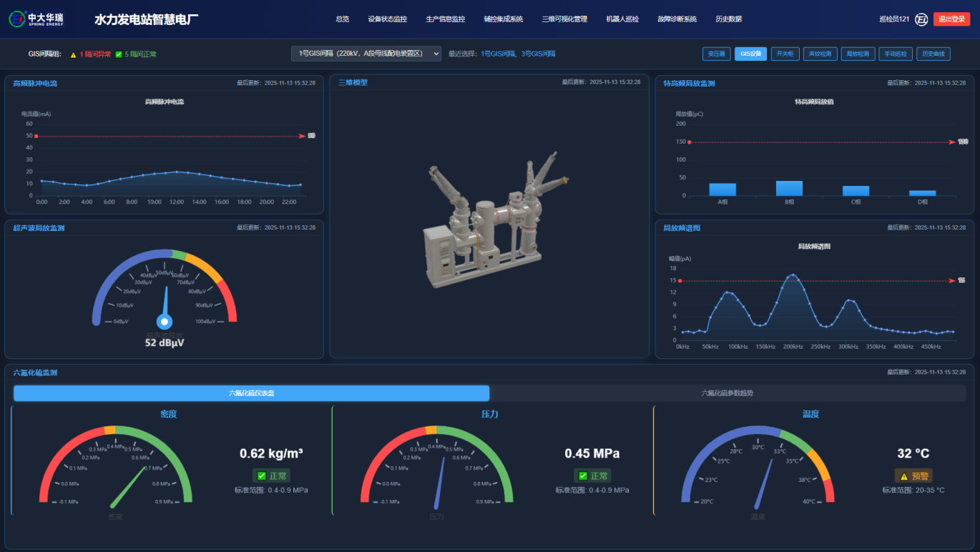Click the warning triangle on 预警 temperature badge
The width and height of the screenshot is (980, 552).
903,476
